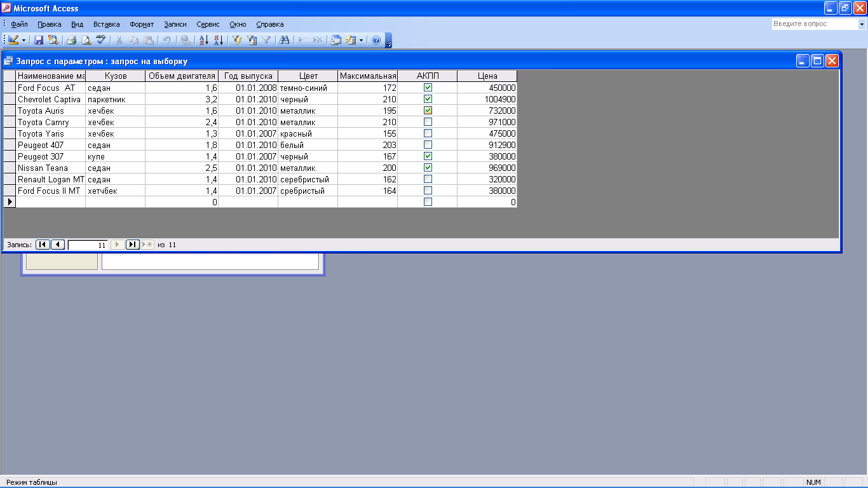The width and height of the screenshot is (868, 488).
Task: Go to next record button
Action: click(x=118, y=245)
